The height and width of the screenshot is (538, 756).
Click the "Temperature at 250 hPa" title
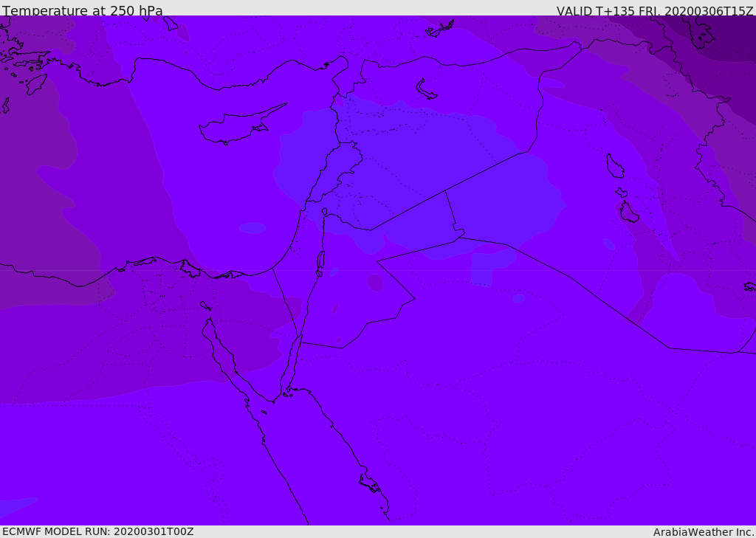coord(83,11)
